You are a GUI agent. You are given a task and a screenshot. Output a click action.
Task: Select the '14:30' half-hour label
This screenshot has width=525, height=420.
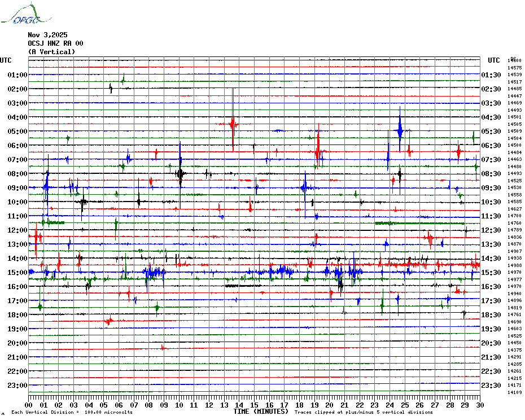[491, 258]
